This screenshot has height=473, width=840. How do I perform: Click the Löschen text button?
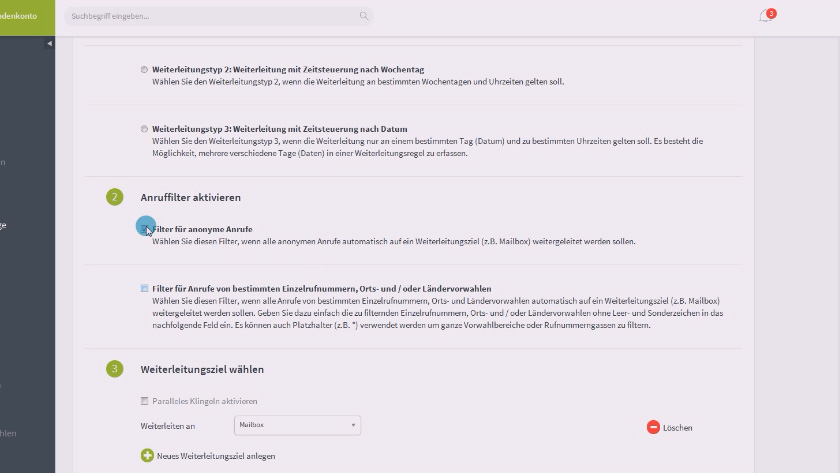pyautogui.click(x=677, y=428)
